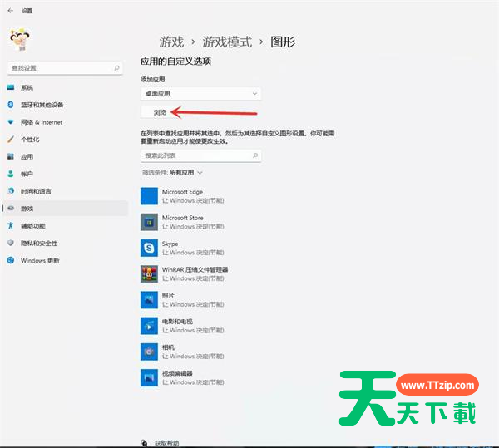Click the Microsoft Edge name text
This screenshot has width=499, height=448.
point(182,192)
